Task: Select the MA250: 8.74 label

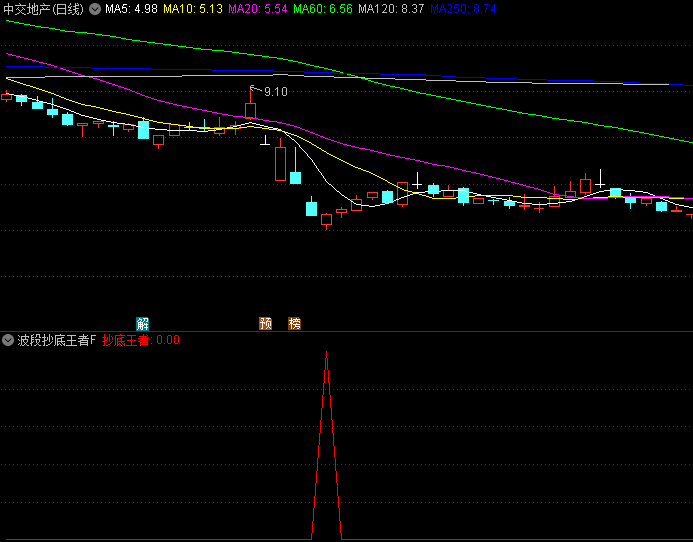Action: pos(463,9)
